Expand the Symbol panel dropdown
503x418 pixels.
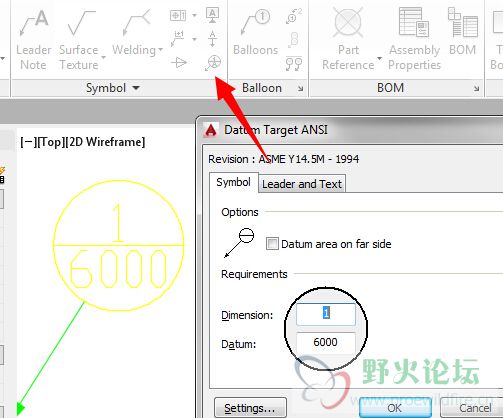click(136, 88)
